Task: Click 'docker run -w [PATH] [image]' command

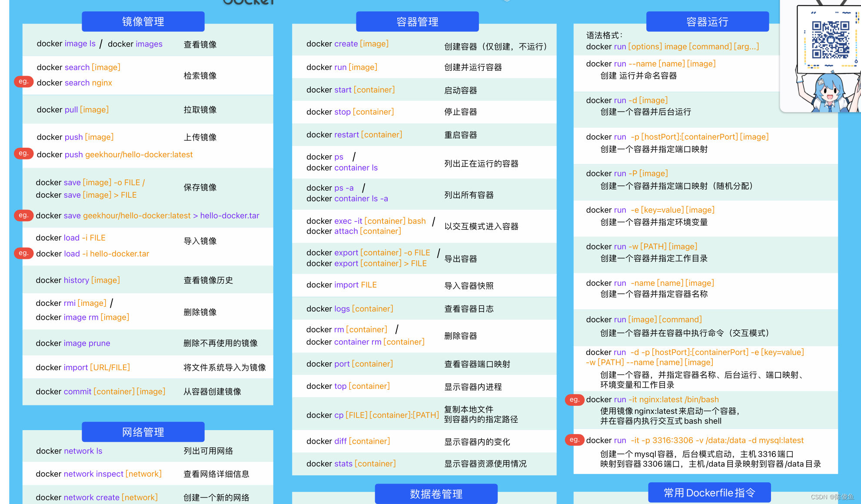Action: coord(642,246)
